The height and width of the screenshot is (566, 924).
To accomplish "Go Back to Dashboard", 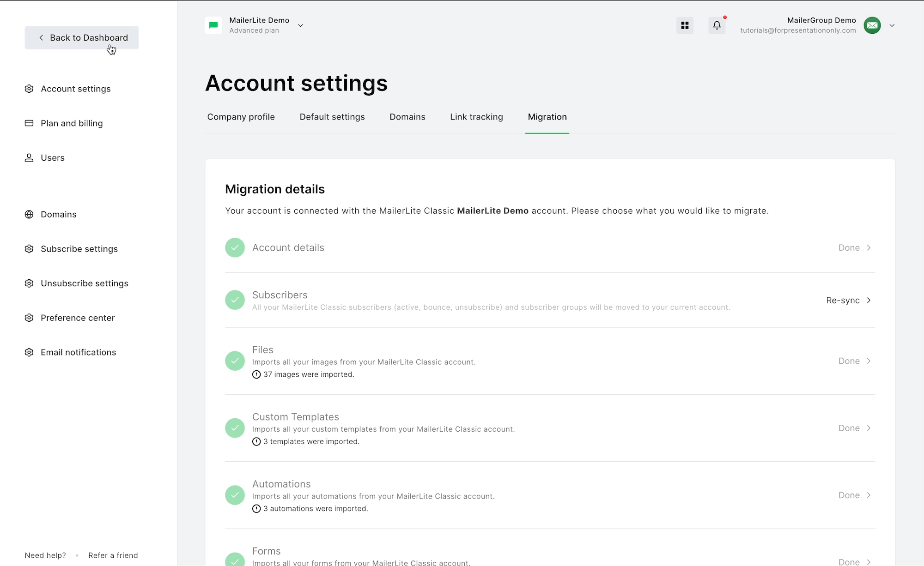I will click(x=82, y=37).
